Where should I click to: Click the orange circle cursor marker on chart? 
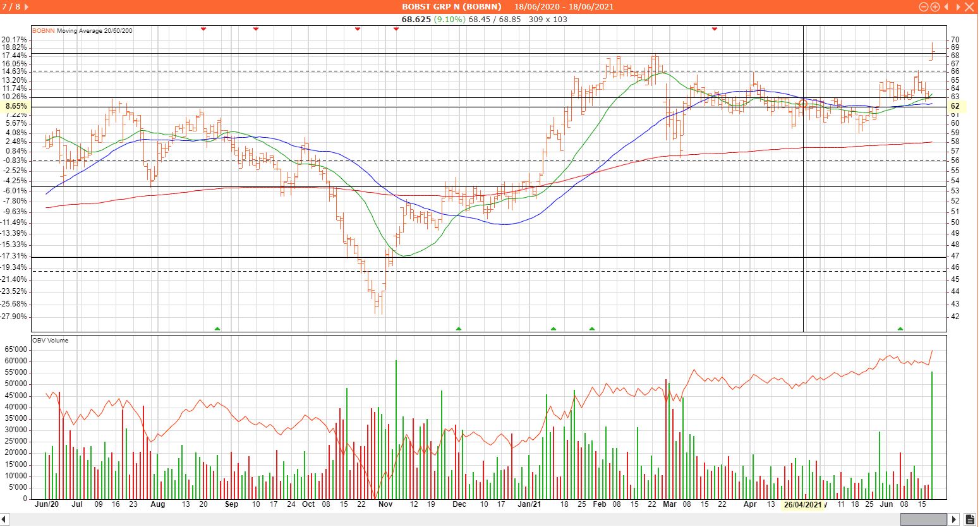click(803, 104)
